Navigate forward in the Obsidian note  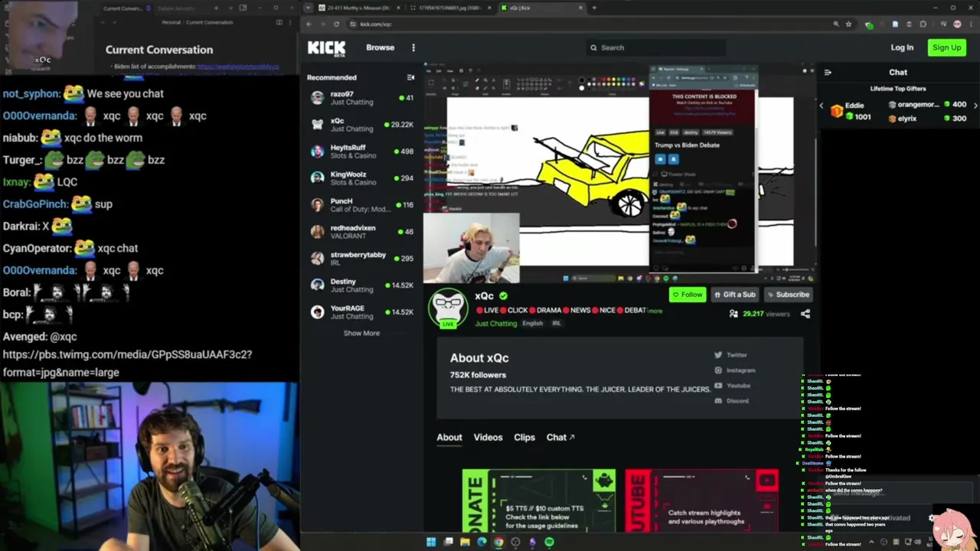point(115,23)
